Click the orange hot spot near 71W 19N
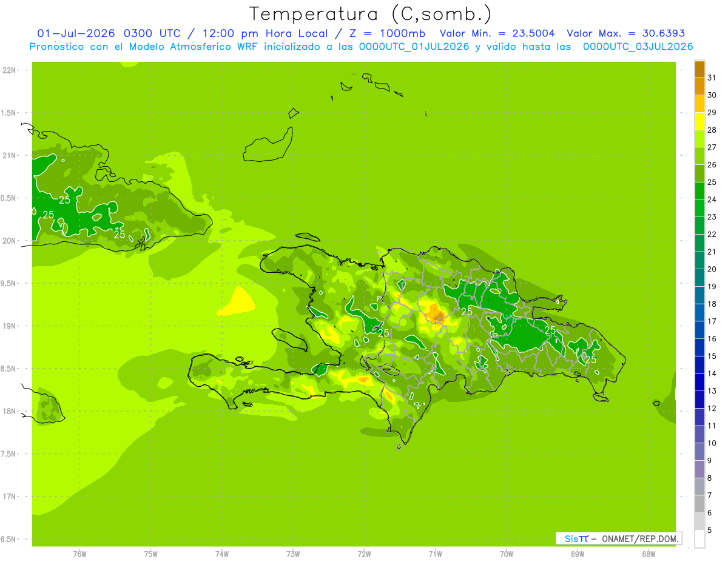 click(436, 314)
